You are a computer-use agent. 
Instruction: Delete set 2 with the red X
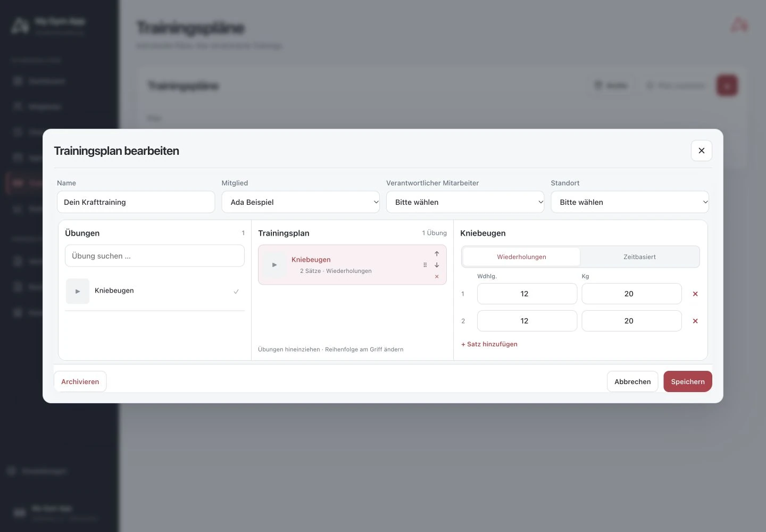(695, 321)
